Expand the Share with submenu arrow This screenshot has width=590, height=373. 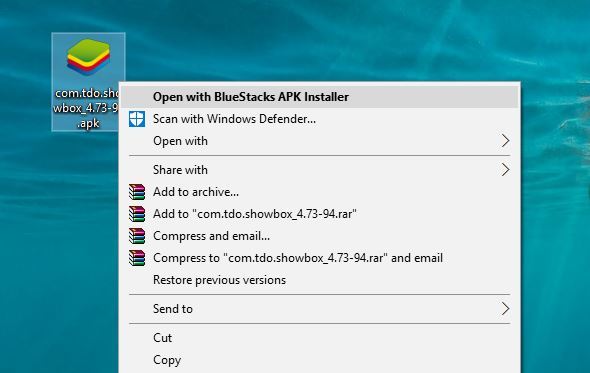click(x=505, y=170)
